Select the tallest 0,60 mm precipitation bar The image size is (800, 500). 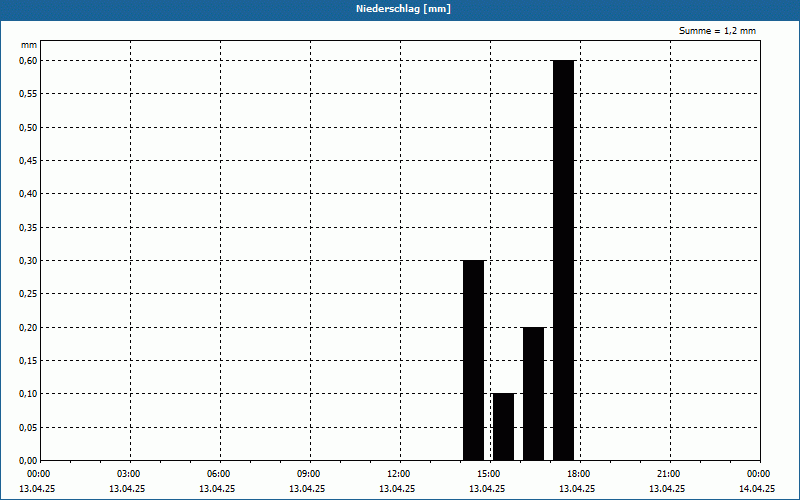[564, 260]
